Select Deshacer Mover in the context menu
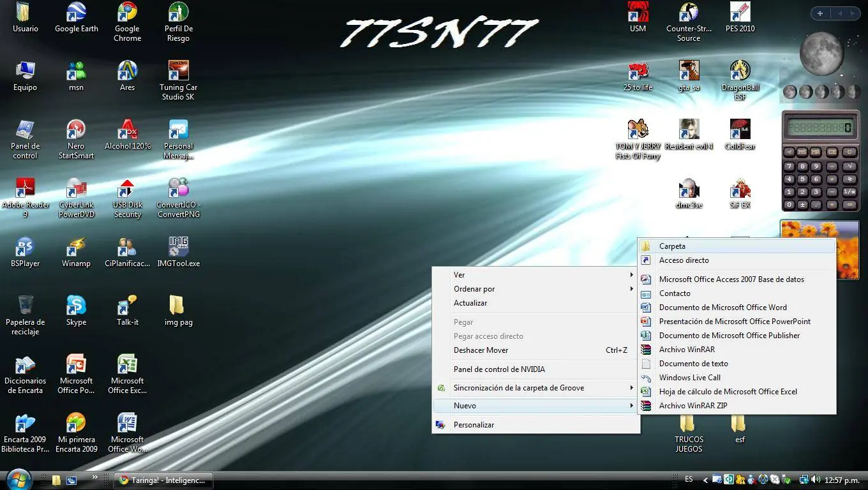Viewport: 868px width, 490px height. point(536,350)
